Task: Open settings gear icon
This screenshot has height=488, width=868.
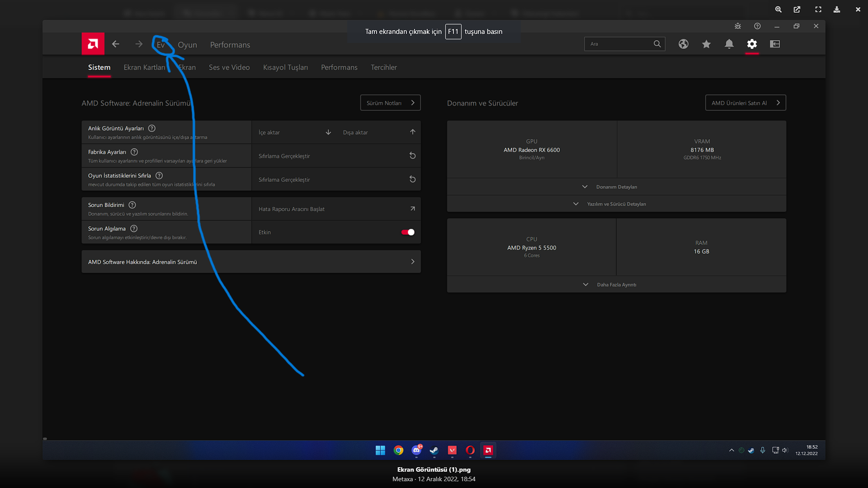Action: pos(752,44)
